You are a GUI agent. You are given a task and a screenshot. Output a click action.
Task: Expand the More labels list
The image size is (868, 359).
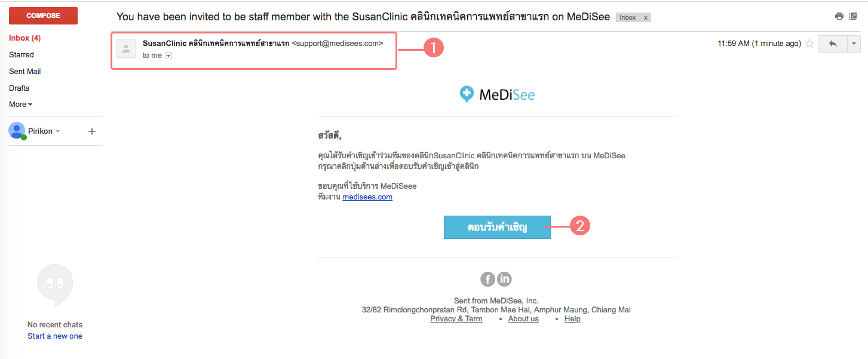(x=20, y=105)
